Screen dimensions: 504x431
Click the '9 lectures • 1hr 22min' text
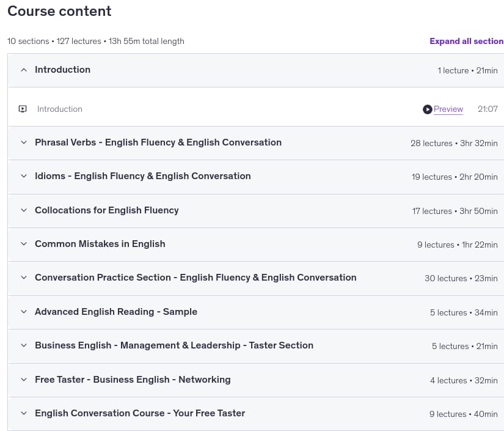458,245
